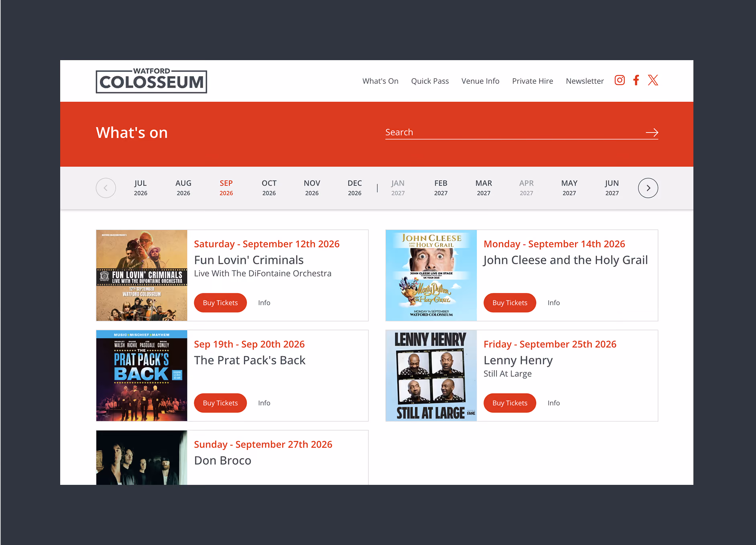
Task: Click the Don Broco event title
Action: (x=223, y=460)
